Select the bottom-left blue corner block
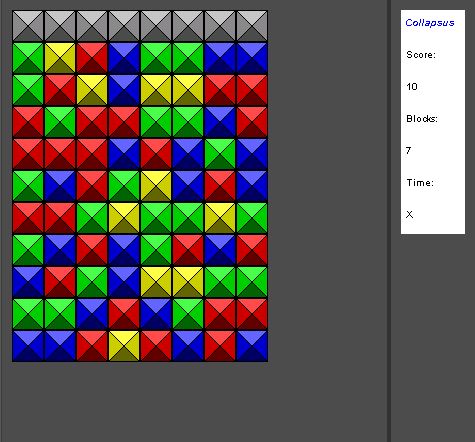This screenshot has width=475, height=442. point(28,346)
